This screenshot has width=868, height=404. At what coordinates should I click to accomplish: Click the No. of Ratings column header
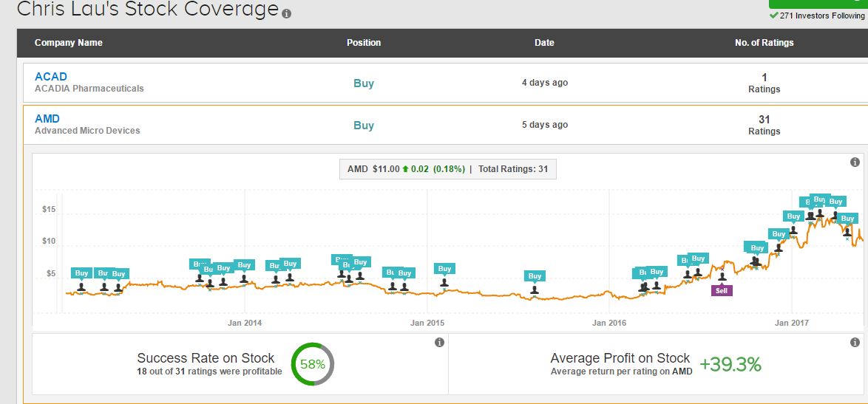tap(764, 43)
